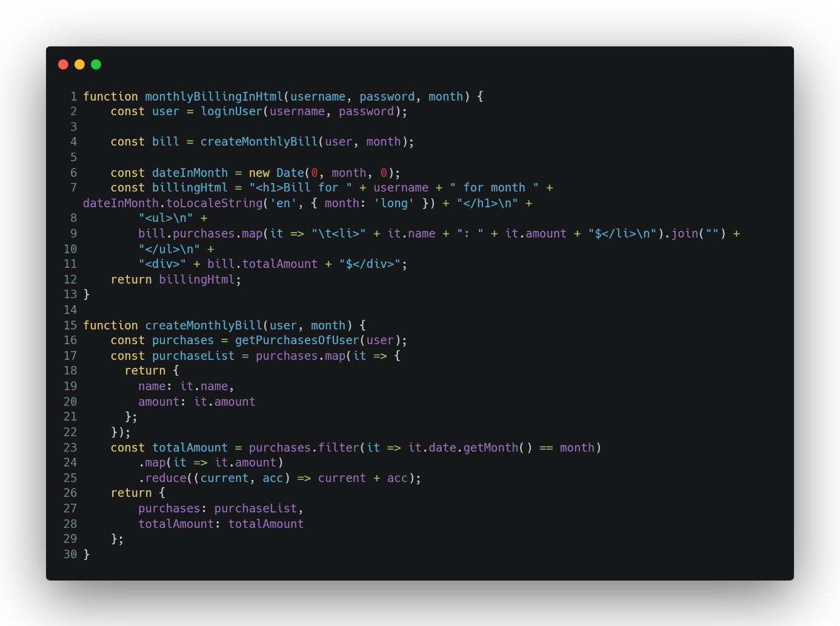Click createMonthlyBill call on line 4

click(259, 142)
